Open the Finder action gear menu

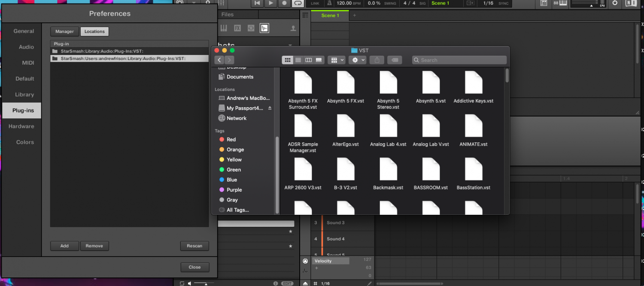(357, 60)
